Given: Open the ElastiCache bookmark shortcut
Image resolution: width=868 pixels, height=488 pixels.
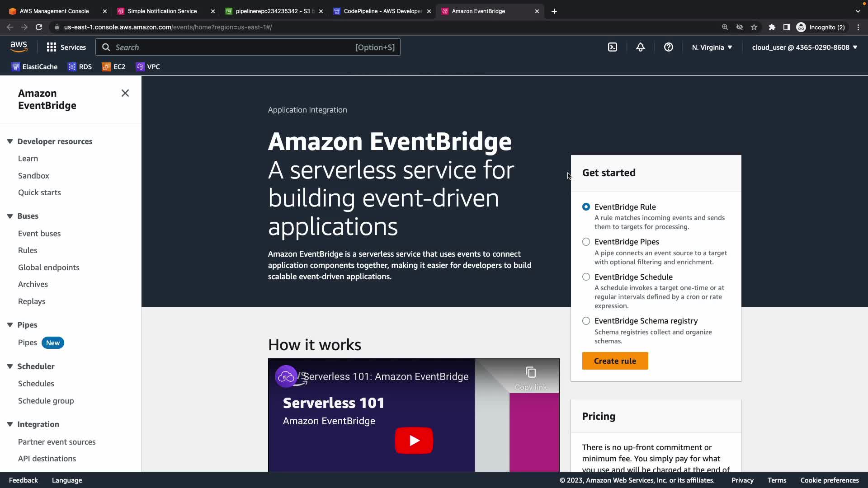Looking at the screenshot, I should 34,66.
